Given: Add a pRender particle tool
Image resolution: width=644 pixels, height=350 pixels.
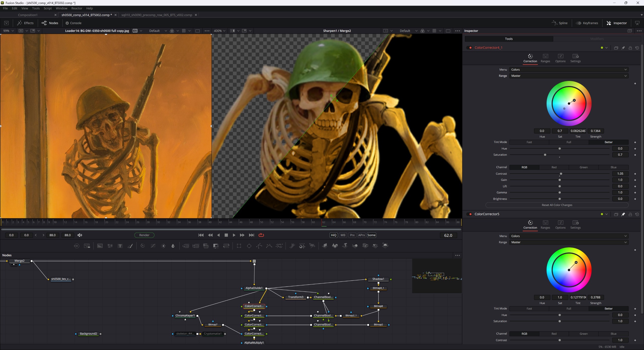Looking at the screenshot, I should (312, 246).
